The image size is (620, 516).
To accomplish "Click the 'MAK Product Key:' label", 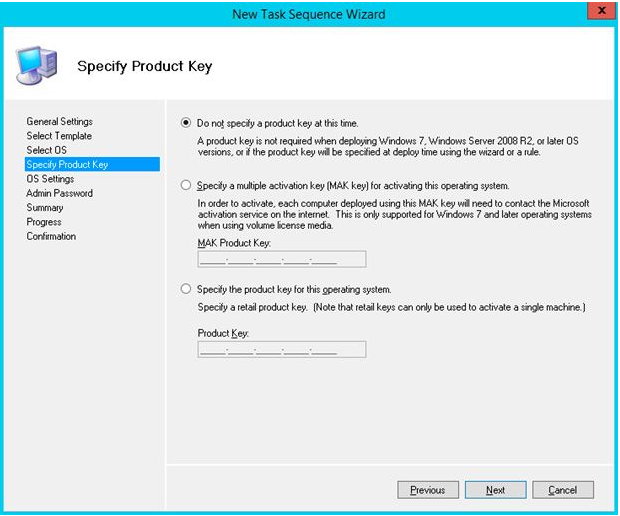I will (234, 243).
